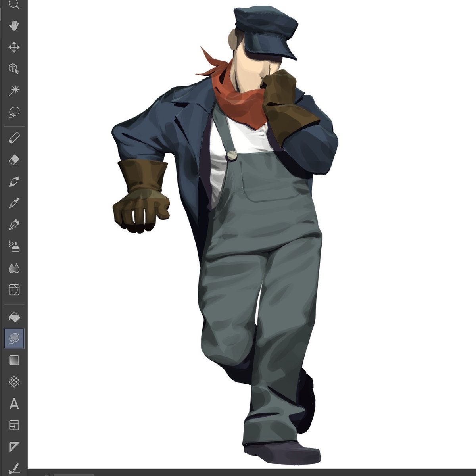Select the Lasso selection tool
Screen dimensions: 476x476
14,112
